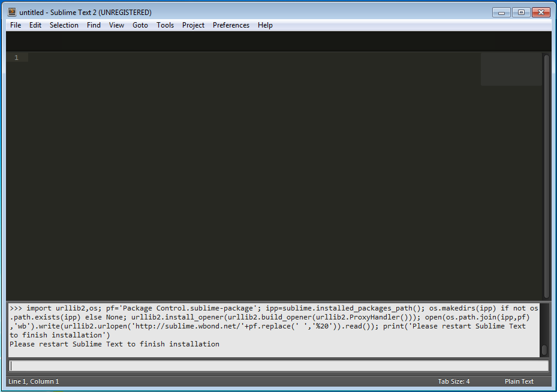Open the Preferences menu
The height and width of the screenshot is (392, 557).
231,25
